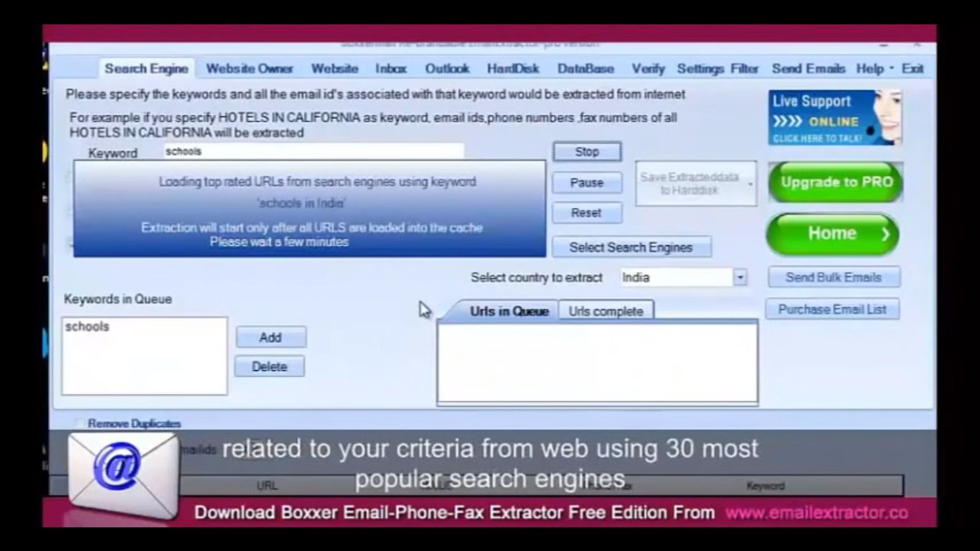Screen dimensions: 980x551
Task: Click inside the Urls in Queue list area
Action: point(597,362)
